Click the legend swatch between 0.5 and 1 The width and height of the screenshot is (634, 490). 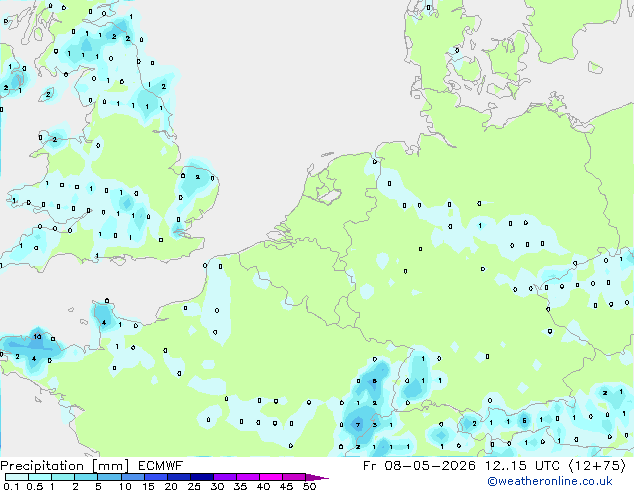click(x=40, y=477)
